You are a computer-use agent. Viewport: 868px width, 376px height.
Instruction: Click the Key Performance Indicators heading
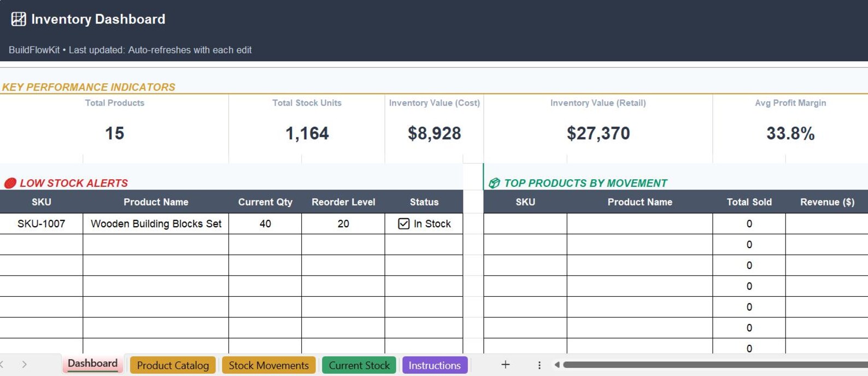tap(89, 87)
